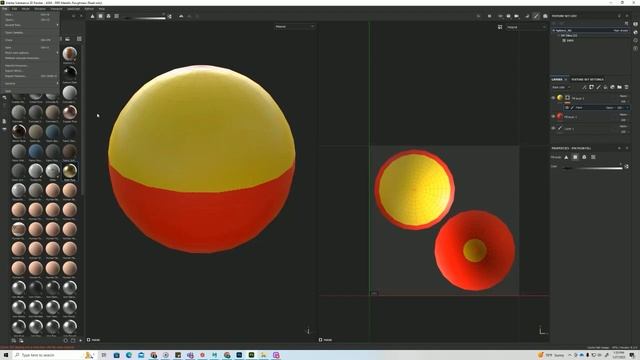Image resolution: width=640 pixels, height=360 pixels.
Task: Expand the Recent files submenu
Action: [31, 25]
